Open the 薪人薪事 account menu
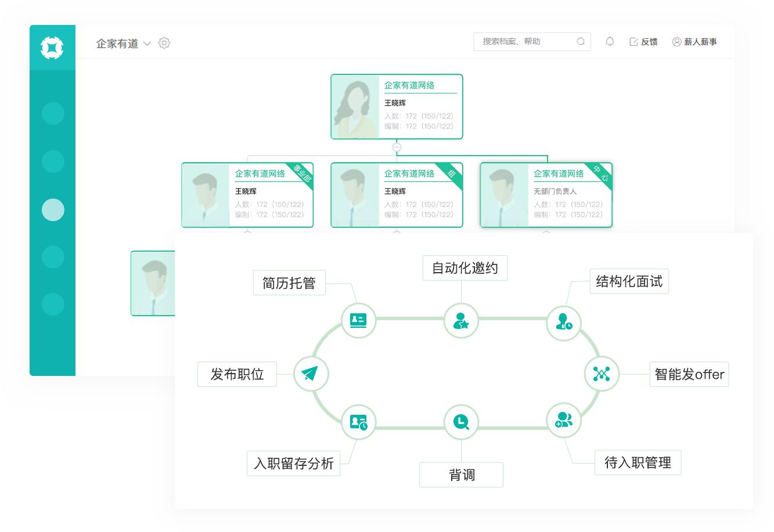This screenshot has height=532, width=774. click(695, 41)
